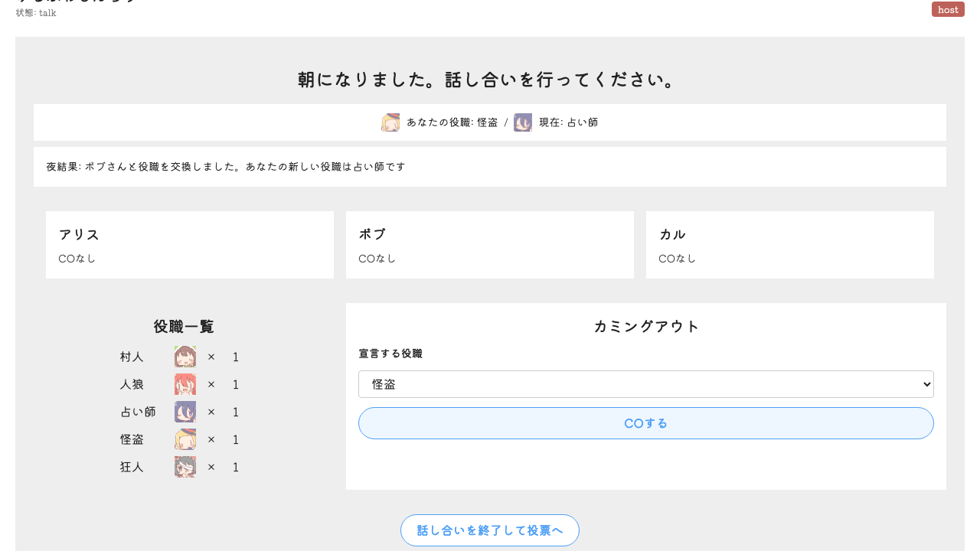Image resolution: width=980 pixels, height=551 pixels.
Task: Click the 村人 character icon in role list
Action: 185,357
